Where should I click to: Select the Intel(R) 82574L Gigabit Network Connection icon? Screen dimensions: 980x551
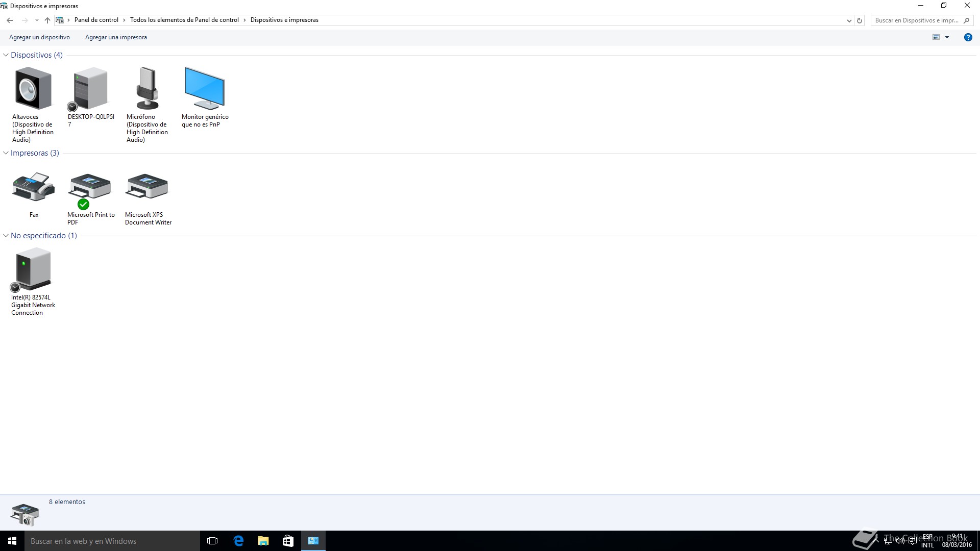(33, 269)
